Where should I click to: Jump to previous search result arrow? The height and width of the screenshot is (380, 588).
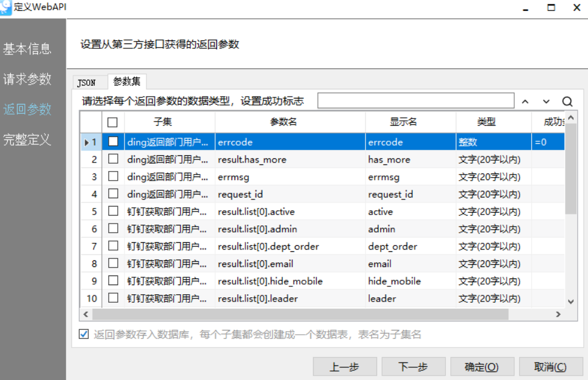point(525,101)
